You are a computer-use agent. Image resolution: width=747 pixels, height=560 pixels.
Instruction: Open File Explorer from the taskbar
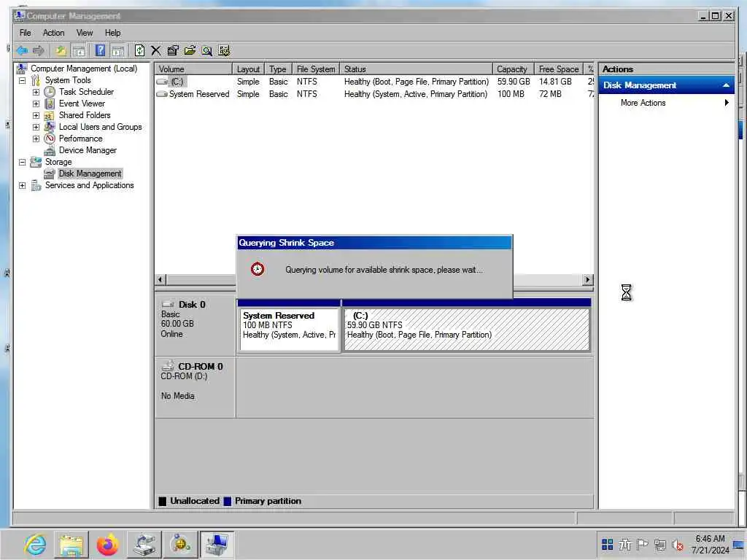tap(71, 545)
